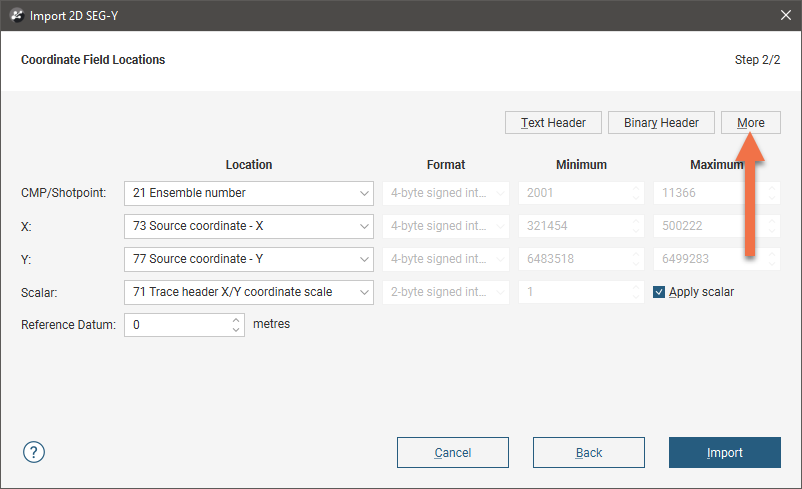Decrease the Reference Datum value
802x489 pixels.
point(236,330)
